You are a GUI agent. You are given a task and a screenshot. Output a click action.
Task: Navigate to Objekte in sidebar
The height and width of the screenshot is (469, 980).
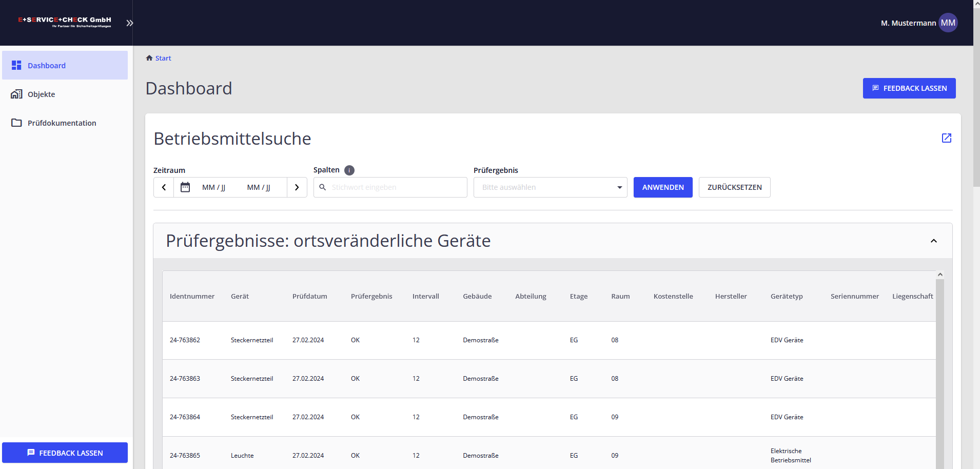[x=41, y=94]
